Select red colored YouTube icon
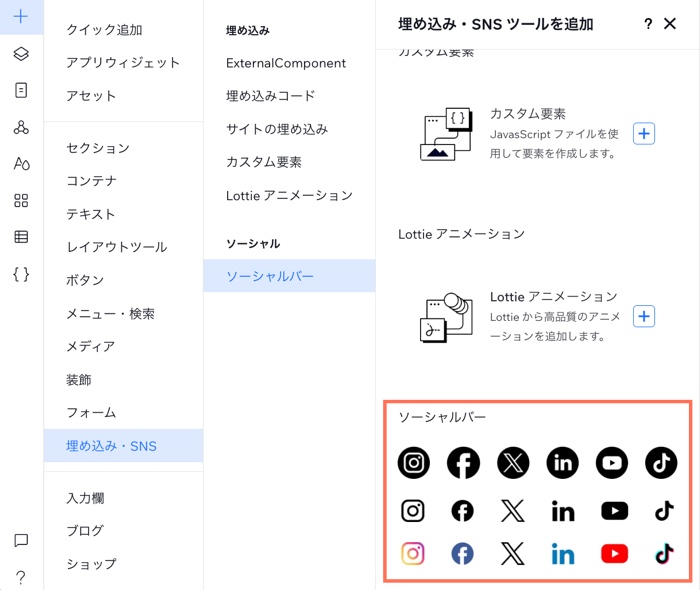The width and height of the screenshot is (700, 590). point(615,554)
